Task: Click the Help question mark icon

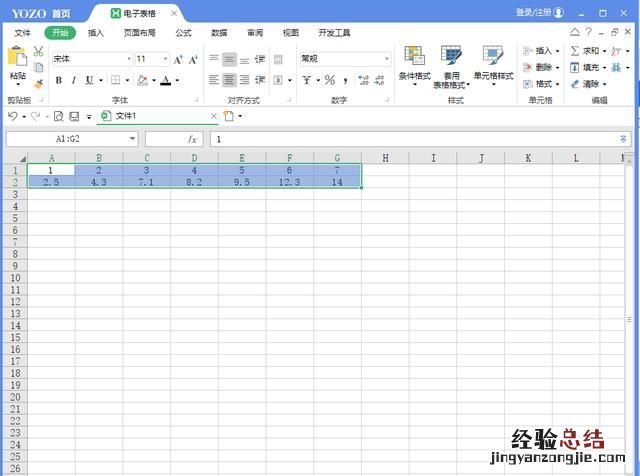Action: (588, 32)
